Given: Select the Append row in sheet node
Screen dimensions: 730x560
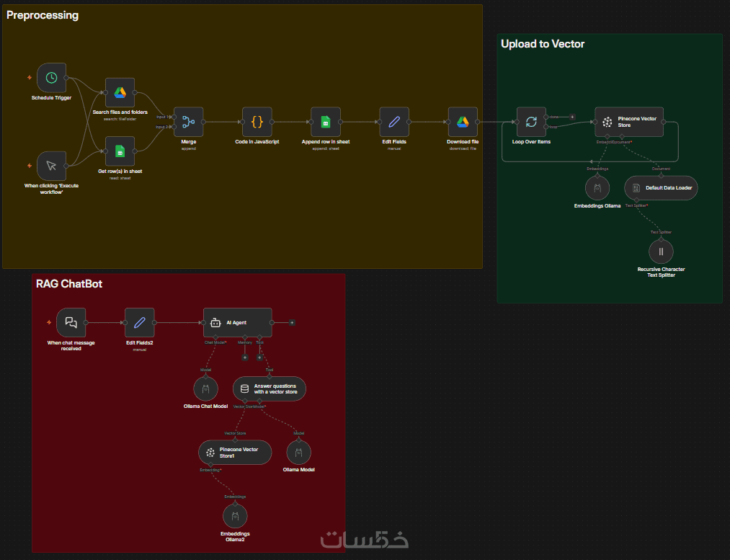Looking at the screenshot, I should 326,122.
